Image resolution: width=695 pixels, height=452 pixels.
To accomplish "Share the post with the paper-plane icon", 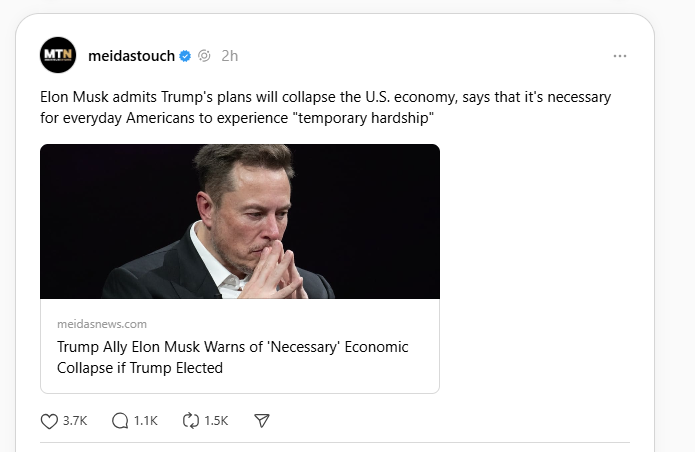I will click(262, 421).
